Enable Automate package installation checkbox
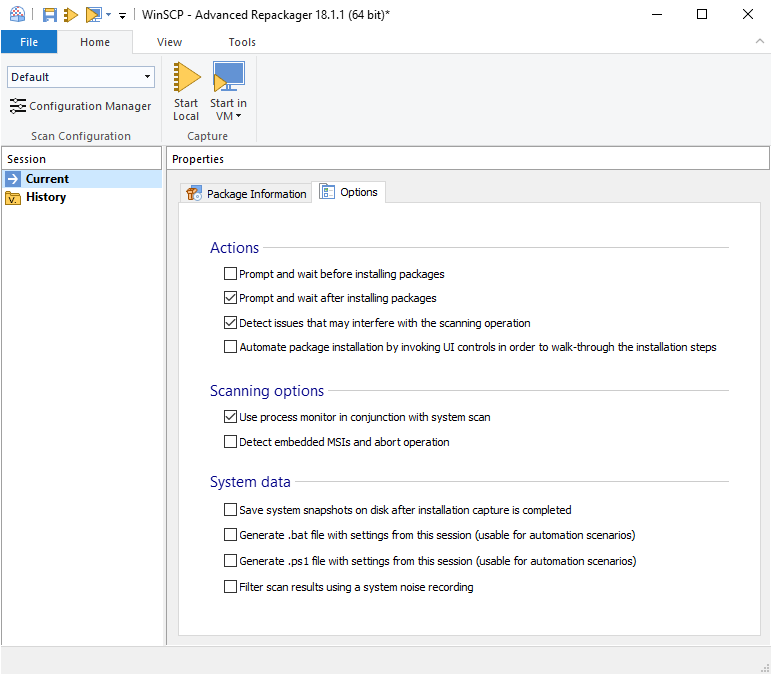 click(x=230, y=347)
